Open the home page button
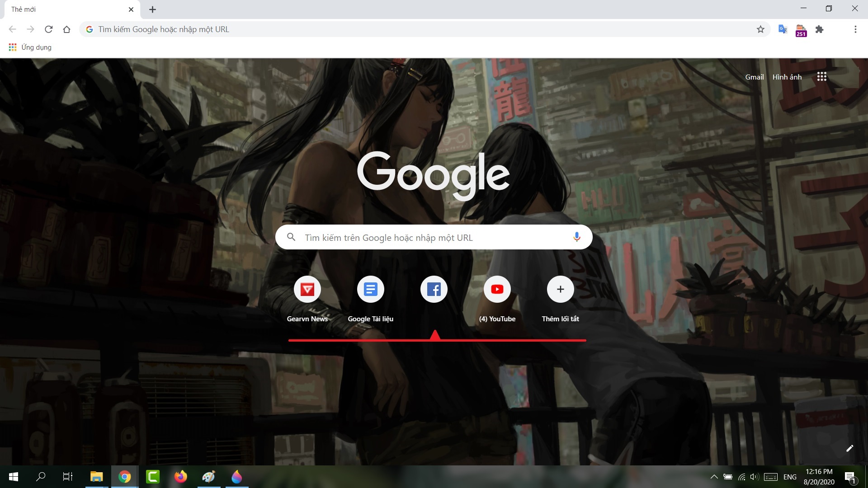868x488 pixels. [x=66, y=29]
